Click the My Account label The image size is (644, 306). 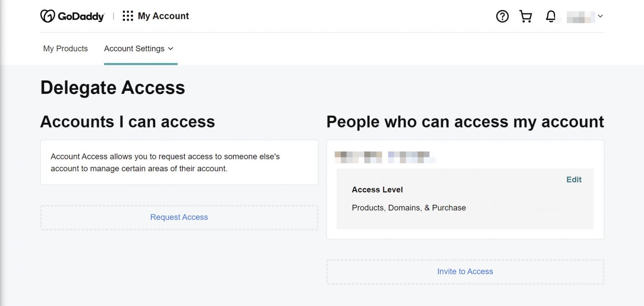(163, 16)
